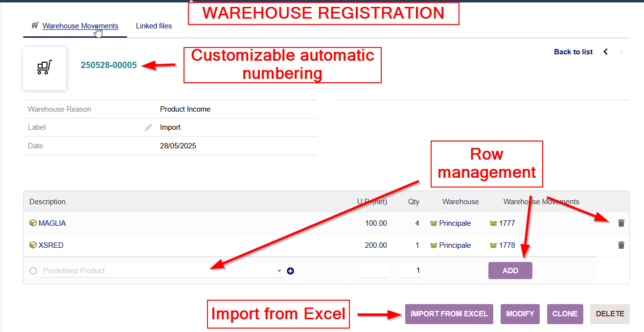644x332 pixels.
Task: Click the icon beside movement 1777
Action: click(x=493, y=223)
